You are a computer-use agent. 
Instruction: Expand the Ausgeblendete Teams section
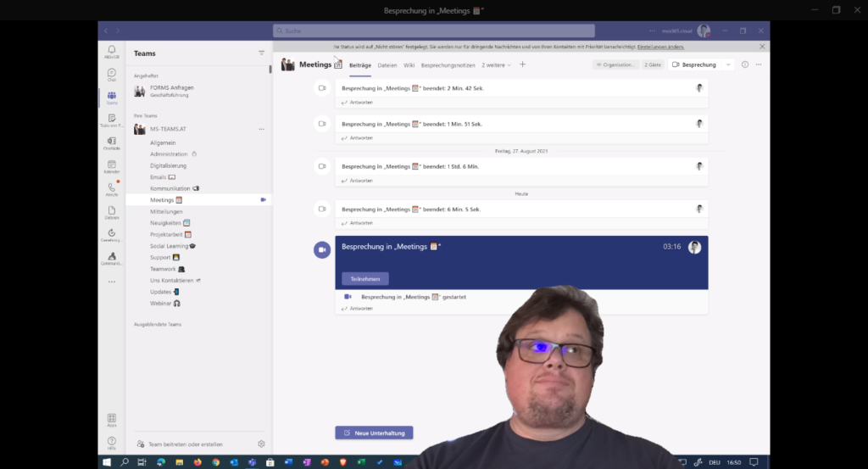click(x=158, y=325)
